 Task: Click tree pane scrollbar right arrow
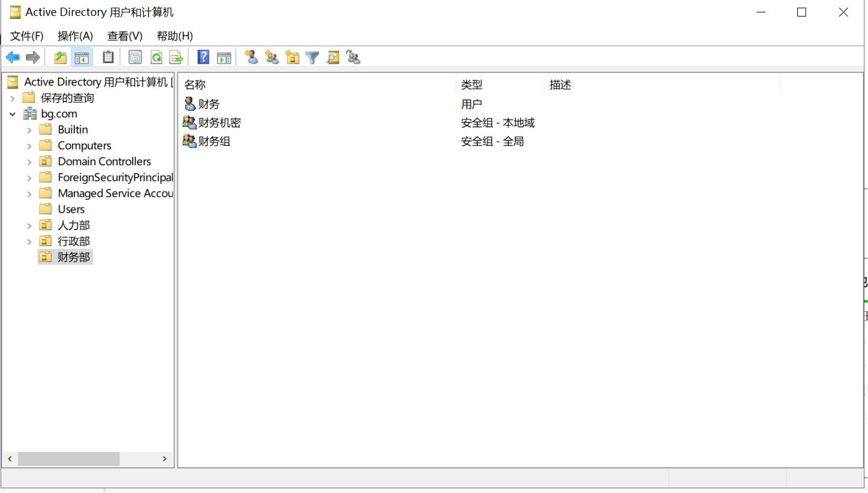coord(165,459)
